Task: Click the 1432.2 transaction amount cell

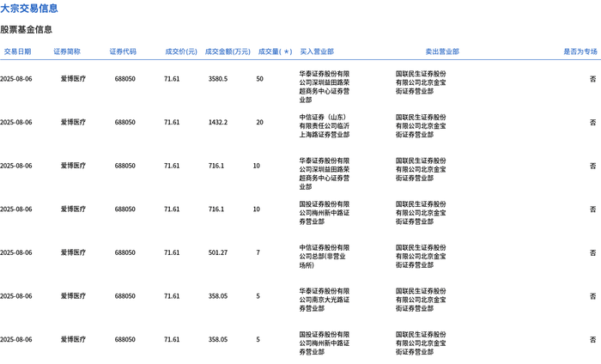Action: 218,122
